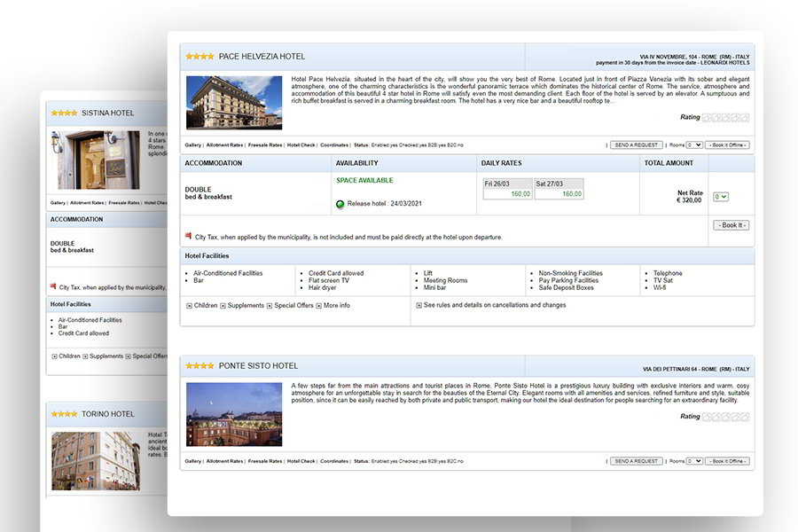Screen dimensions: 798x532
Task: Click the TORINO HOTEL title
Action: (108, 414)
